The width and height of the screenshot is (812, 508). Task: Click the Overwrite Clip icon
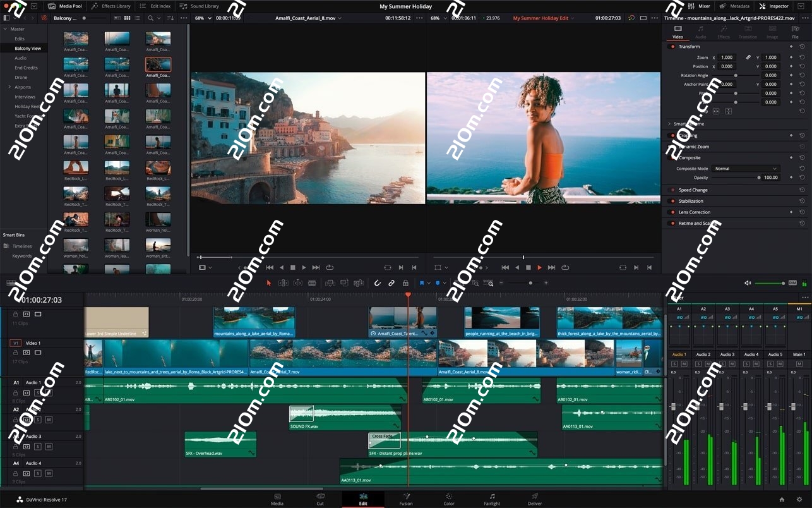point(344,283)
